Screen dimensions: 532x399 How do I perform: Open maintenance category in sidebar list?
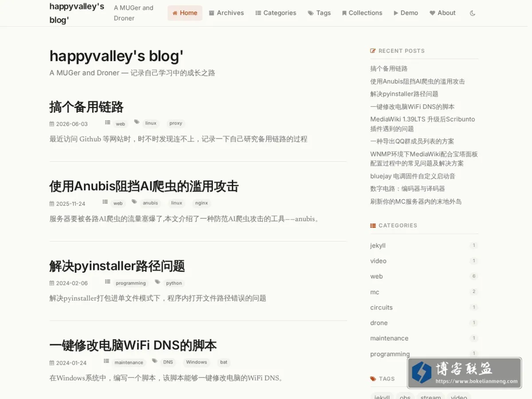(x=389, y=338)
